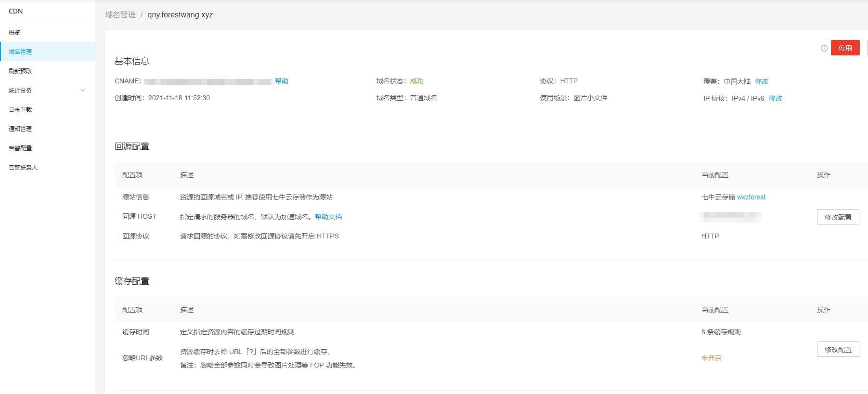868x394 pixels.
Task: Click the 回源配置 section heading
Action: coord(132,146)
